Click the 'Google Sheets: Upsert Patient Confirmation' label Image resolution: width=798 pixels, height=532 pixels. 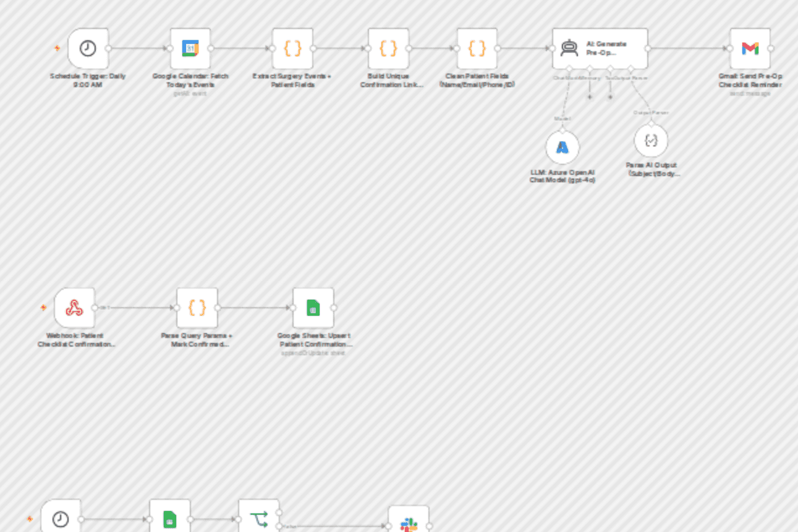click(315, 340)
